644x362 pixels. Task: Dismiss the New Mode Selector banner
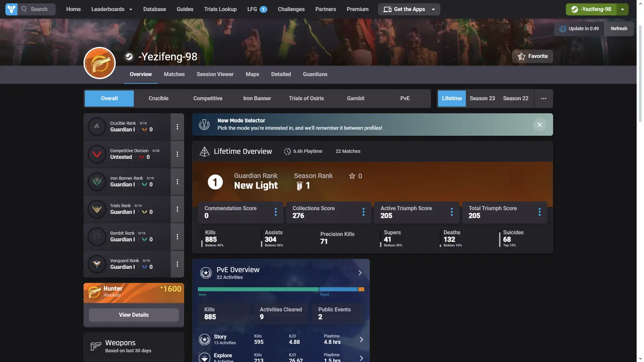point(539,125)
